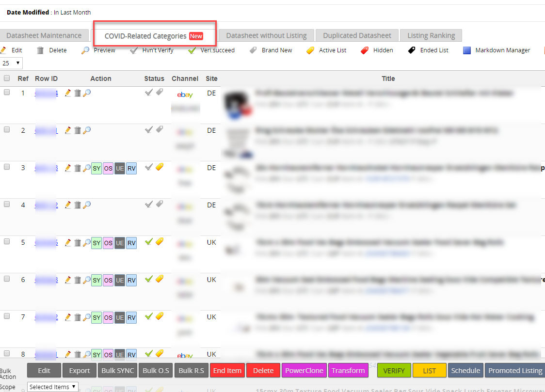Open the Markdown Manager tool
This screenshot has height=392, width=545.
point(497,50)
